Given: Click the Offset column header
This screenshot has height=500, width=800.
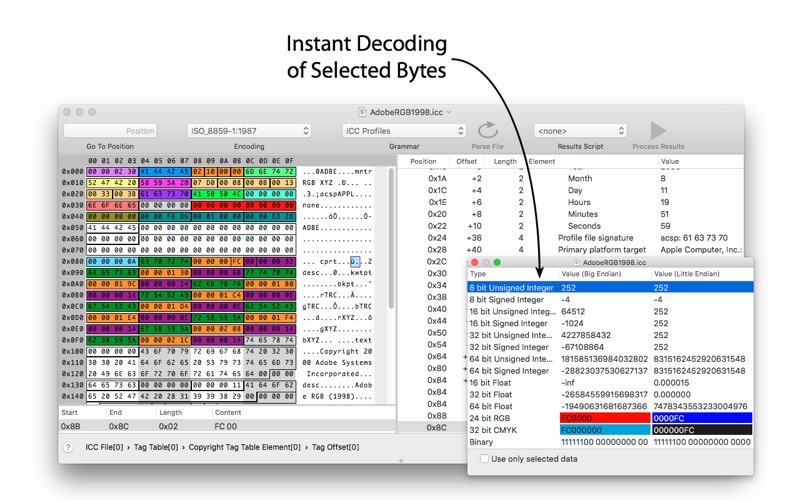Looking at the screenshot, I should 467,161.
